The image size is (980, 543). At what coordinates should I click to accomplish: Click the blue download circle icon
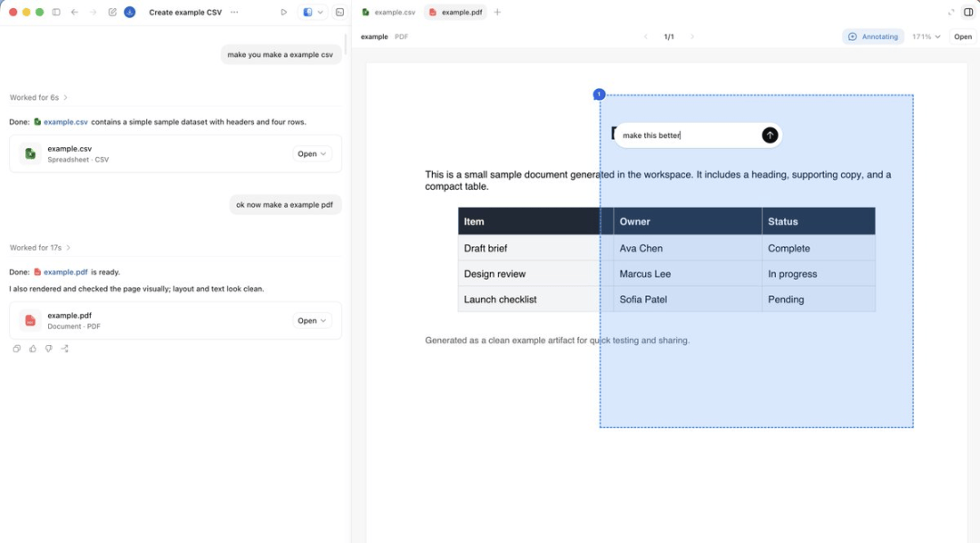pos(130,12)
